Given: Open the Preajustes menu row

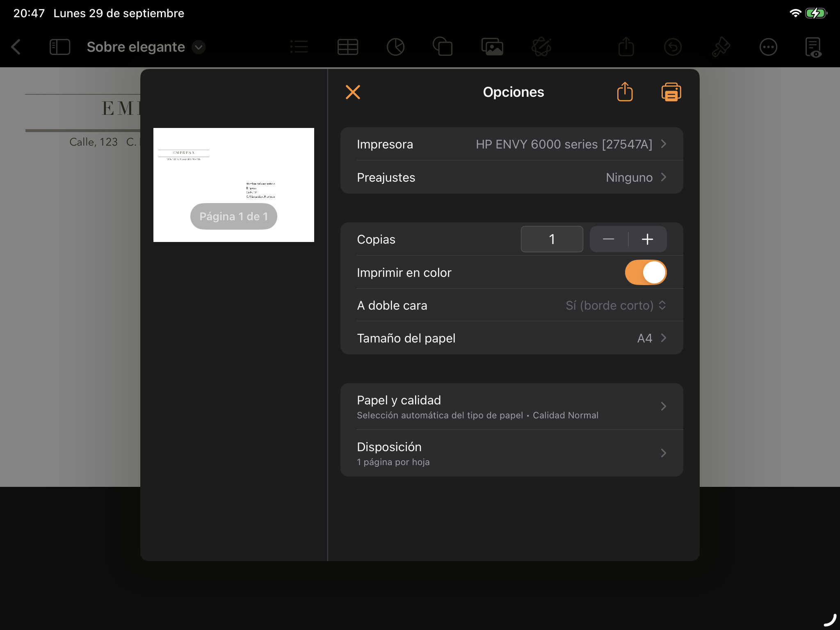Looking at the screenshot, I should coord(511,178).
